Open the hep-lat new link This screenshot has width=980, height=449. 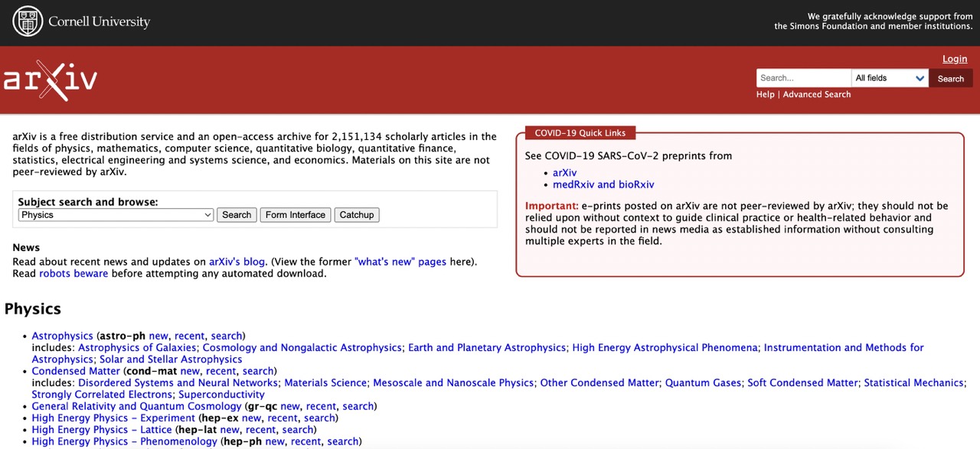230,430
